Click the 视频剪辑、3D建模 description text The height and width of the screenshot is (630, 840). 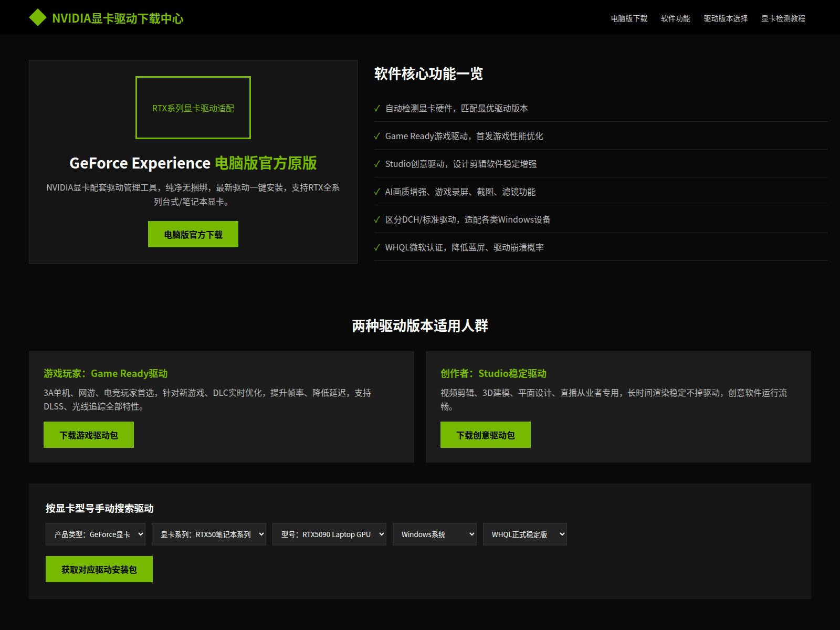[x=614, y=400]
